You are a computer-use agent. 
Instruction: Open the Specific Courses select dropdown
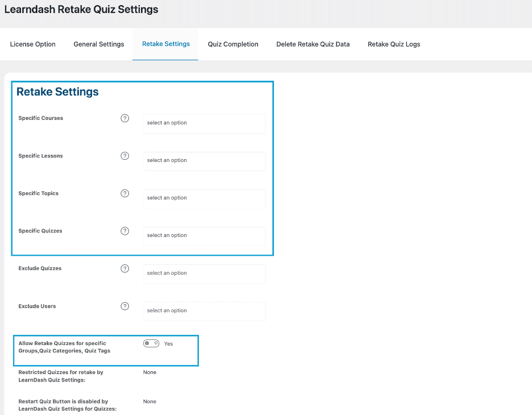tap(204, 123)
